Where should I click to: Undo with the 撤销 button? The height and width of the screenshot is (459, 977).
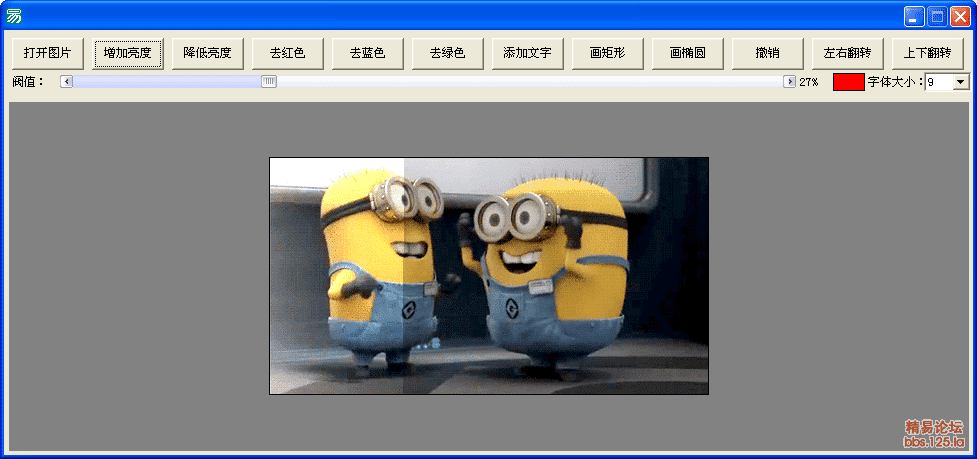768,53
